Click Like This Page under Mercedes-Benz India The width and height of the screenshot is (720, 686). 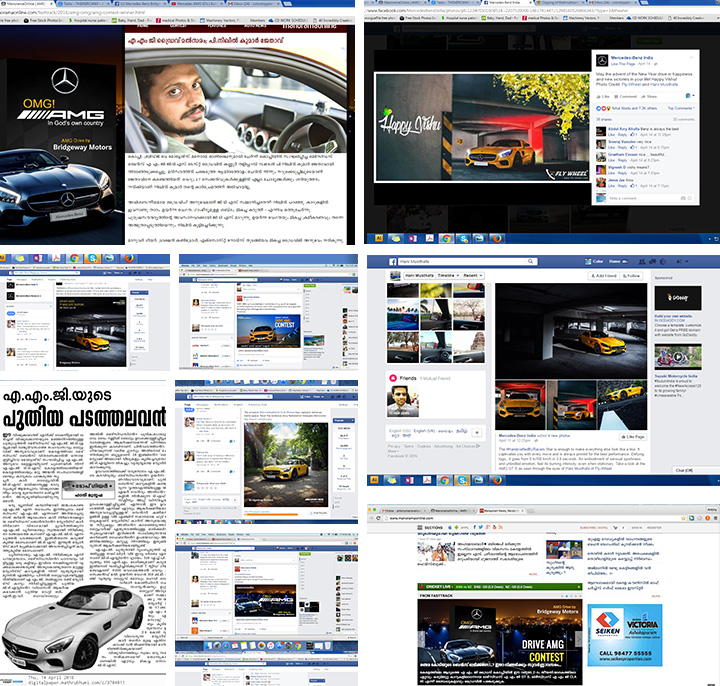pos(623,64)
